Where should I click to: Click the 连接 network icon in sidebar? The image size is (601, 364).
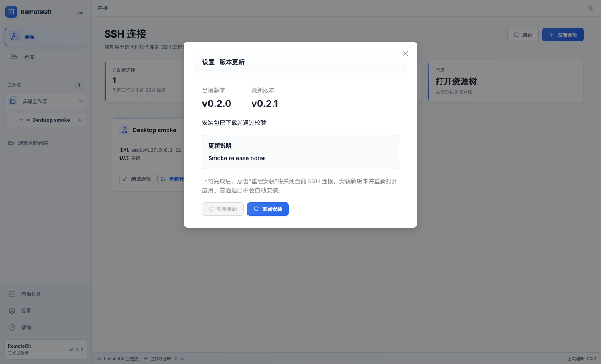click(x=14, y=37)
